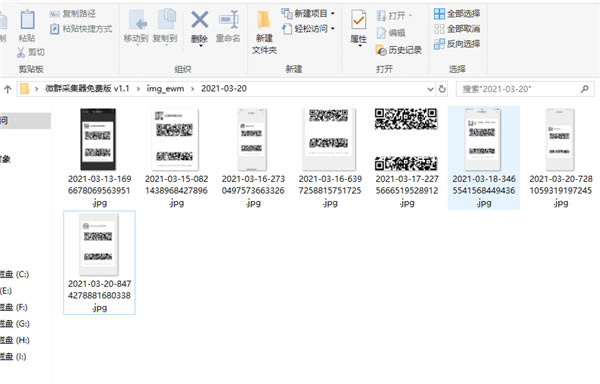Select thumbnail 2021-03-20-7281059319197245.jpg
The width and height of the screenshot is (600, 384).
click(x=560, y=139)
